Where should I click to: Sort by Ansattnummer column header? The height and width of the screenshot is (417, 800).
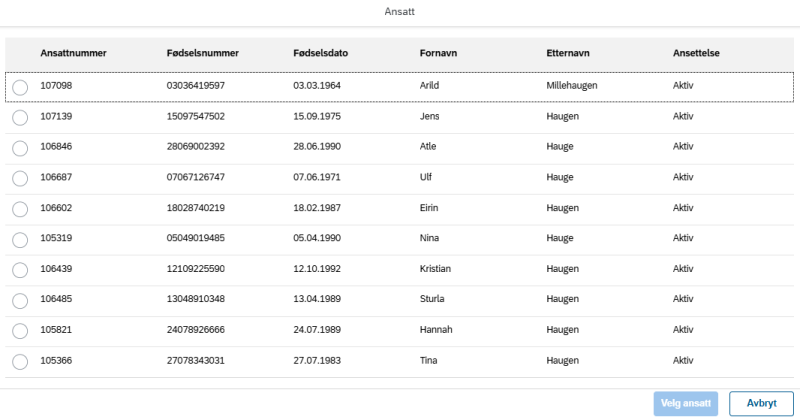click(73, 53)
